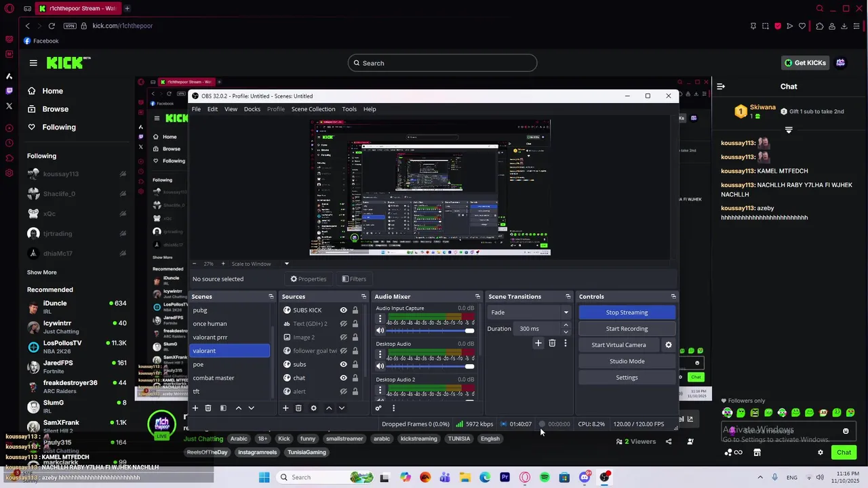Open Spotify from the Windows taskbar

tap(545, 477)
